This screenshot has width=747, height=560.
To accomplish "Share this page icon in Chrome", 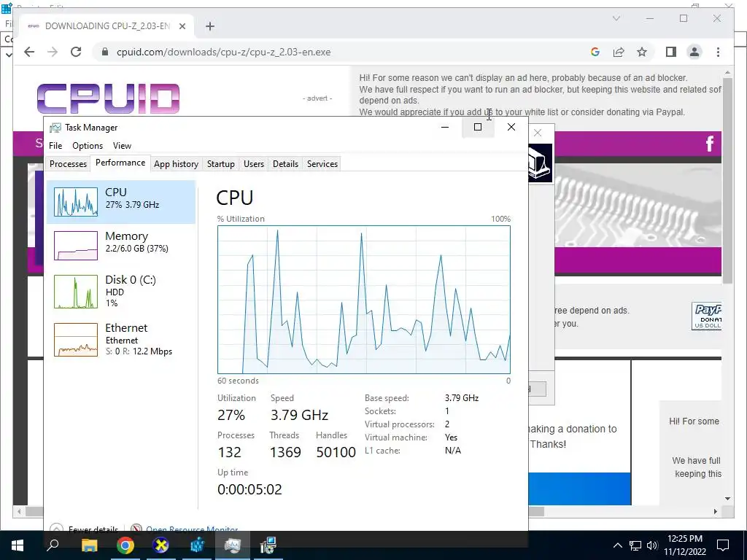I will pyautogui.click(x=619, y=52).
